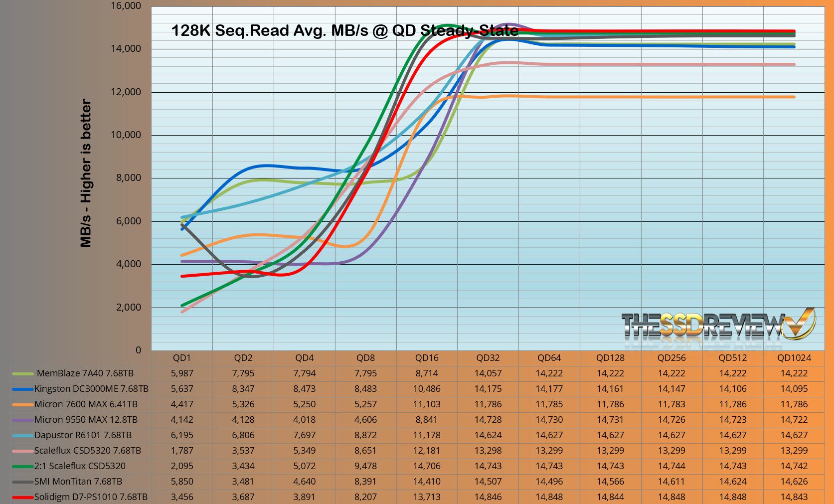This screenshot has width=834, height=504.
Task: Click SMI MonTitan QD256 value 14,611
Action: coord(671,482)
